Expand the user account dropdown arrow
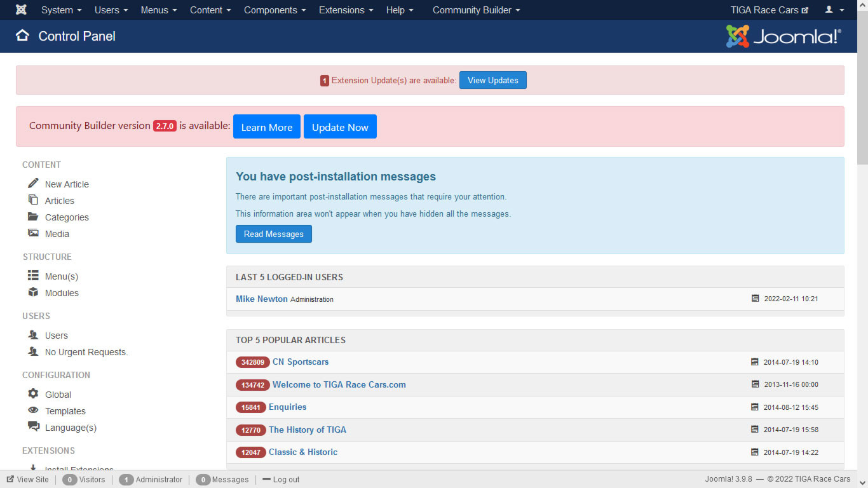Screen dimensions: 868x488 (x=842, y=10)
